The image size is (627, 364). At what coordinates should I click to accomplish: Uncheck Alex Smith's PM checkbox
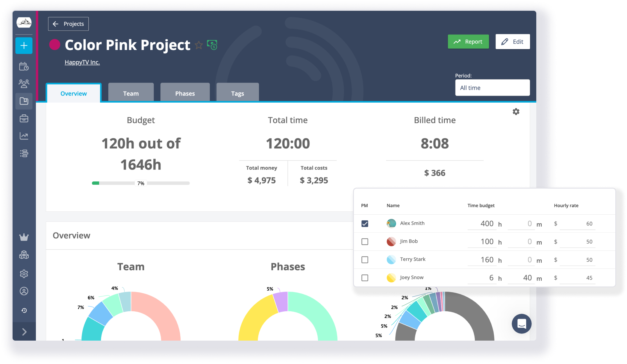tap(365, 223)
